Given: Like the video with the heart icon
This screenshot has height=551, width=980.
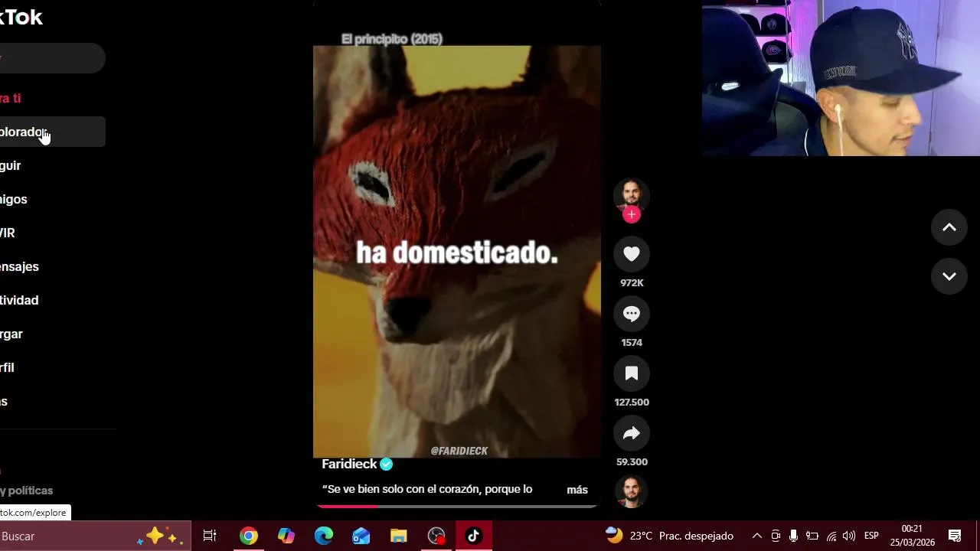Looking at the screenshot, I should click(x=632, y=254).
